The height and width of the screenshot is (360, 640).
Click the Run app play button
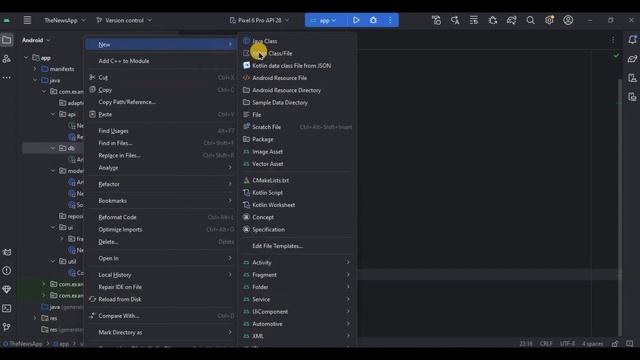tap(356, 20)
